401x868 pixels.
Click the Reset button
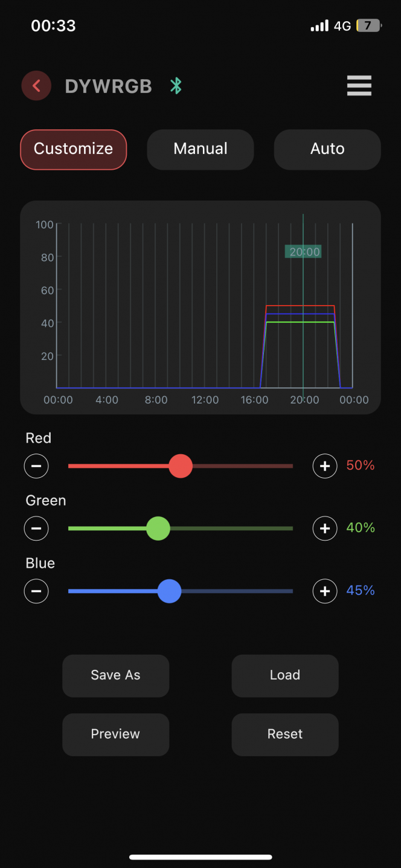(285, 735)
